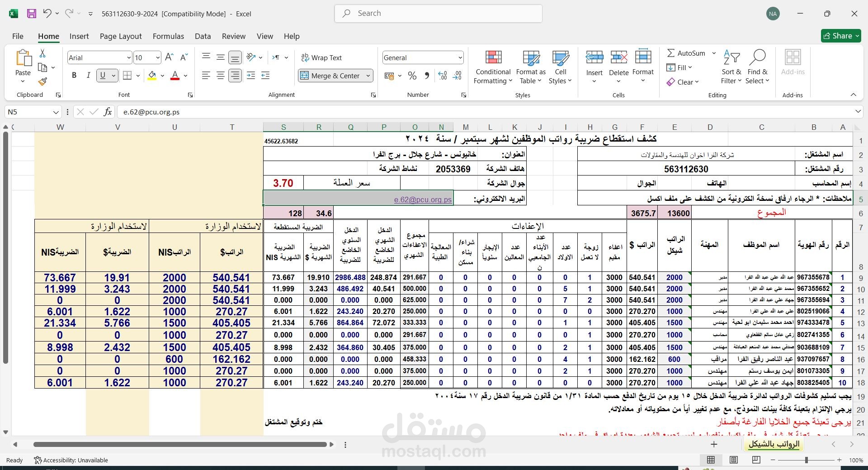
Task: Click the Cut scissors icon
Action: 42,53
